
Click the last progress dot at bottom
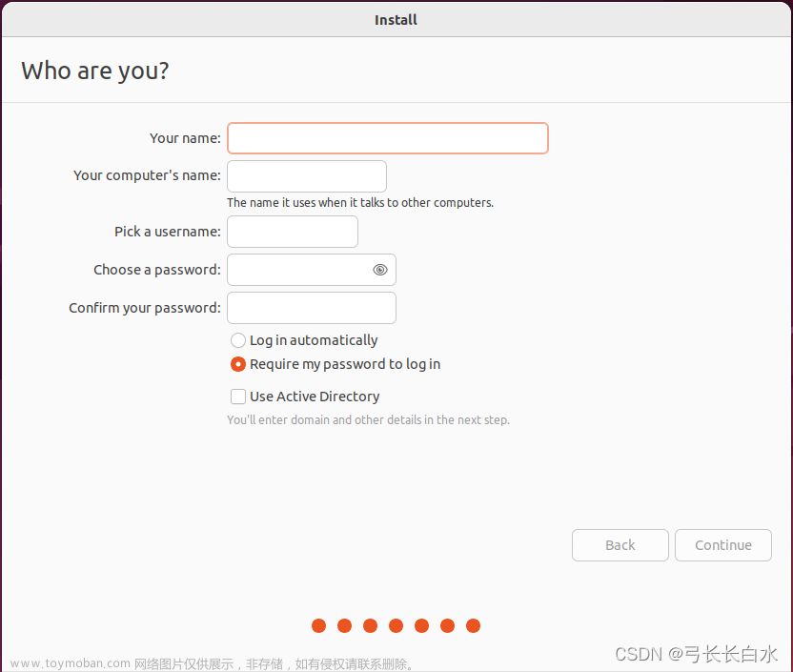pyautogui.click(x=473, y=626)
